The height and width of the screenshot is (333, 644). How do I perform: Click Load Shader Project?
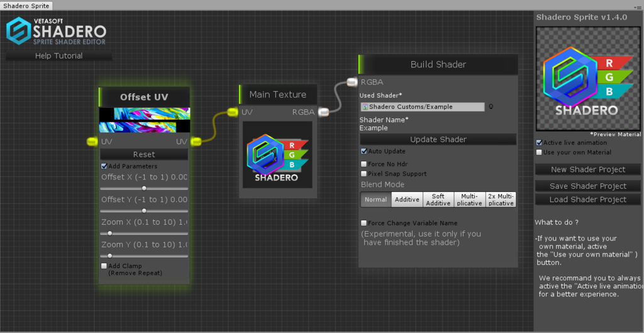click(588, 200)
